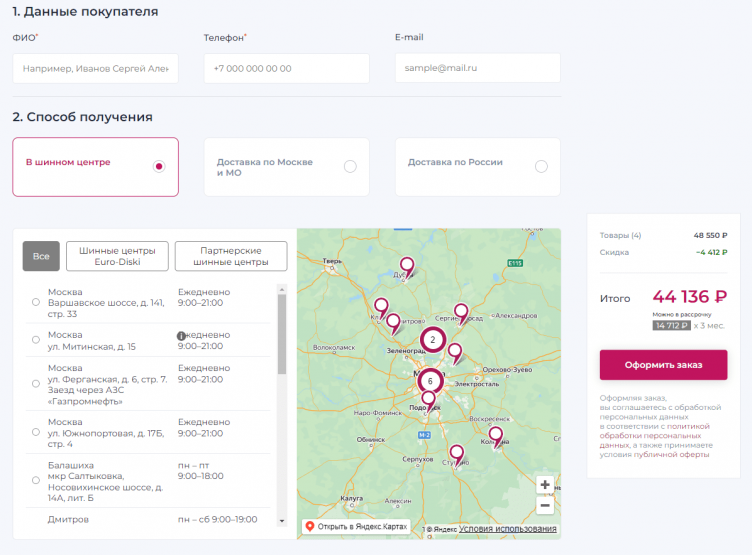Click the ФИО name input field
This screenshot has height=555, width=752.
pyautogui.click(x=95, y=68)
